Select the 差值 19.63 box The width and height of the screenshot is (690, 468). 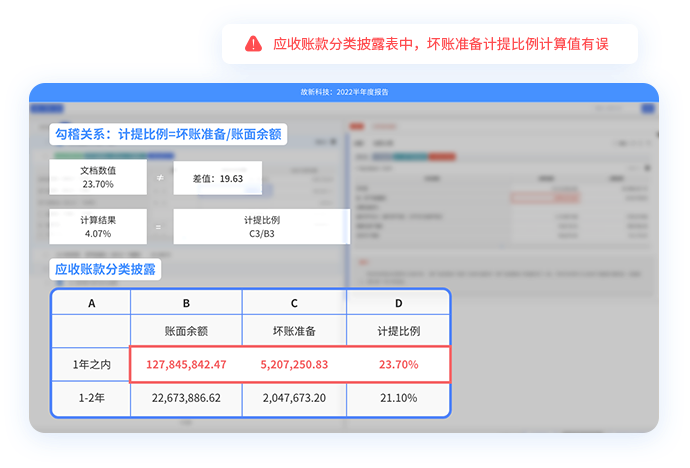[217, 178]
